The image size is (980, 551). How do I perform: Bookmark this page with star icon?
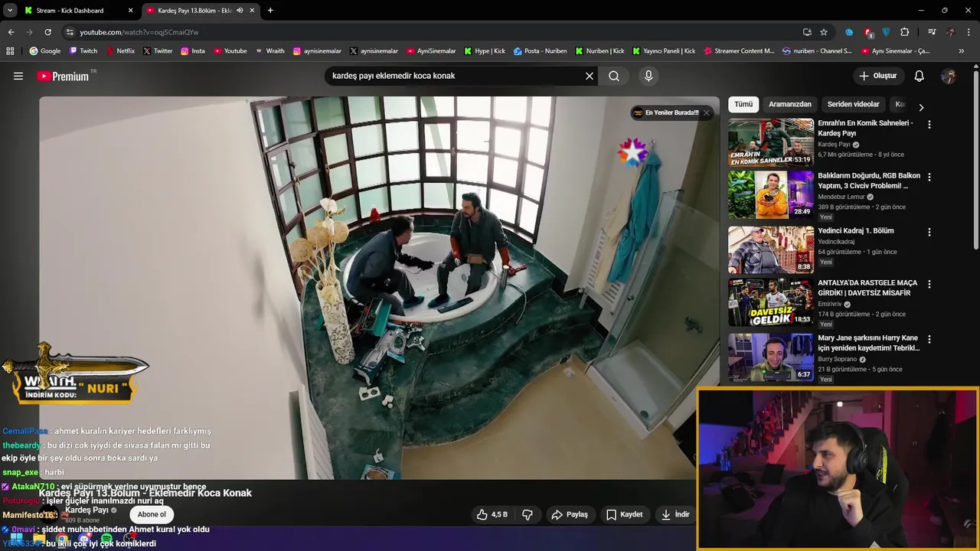(824, 32)
